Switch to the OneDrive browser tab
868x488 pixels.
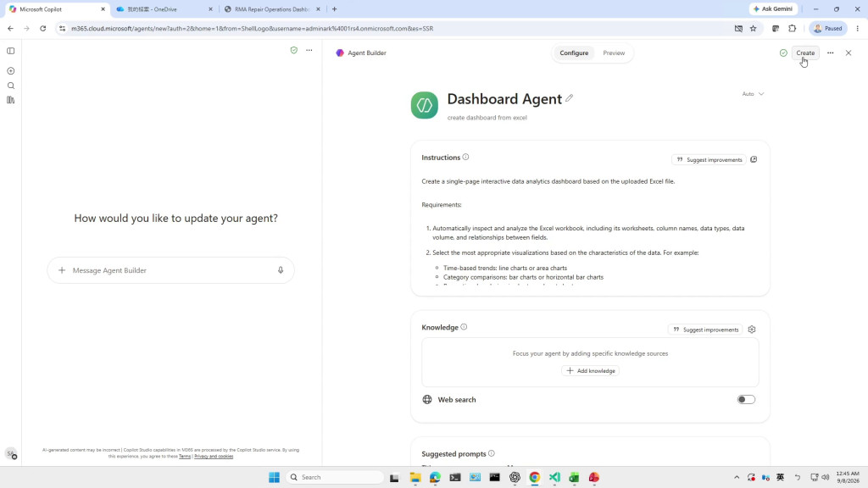click(165, 9)
